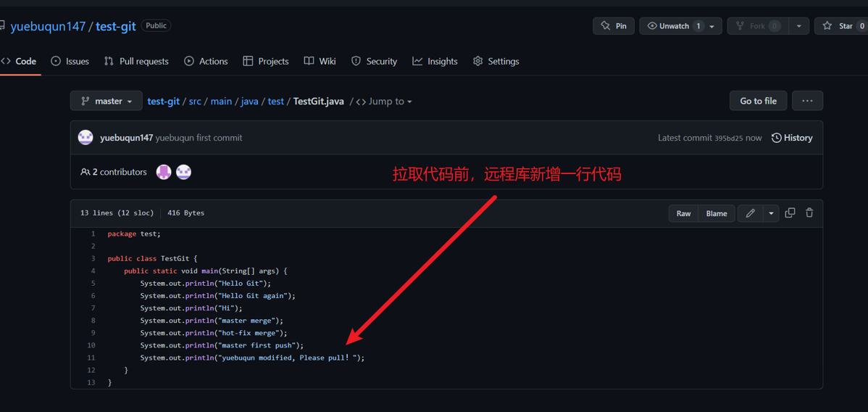Open the Settings tab

pos(496,62)
